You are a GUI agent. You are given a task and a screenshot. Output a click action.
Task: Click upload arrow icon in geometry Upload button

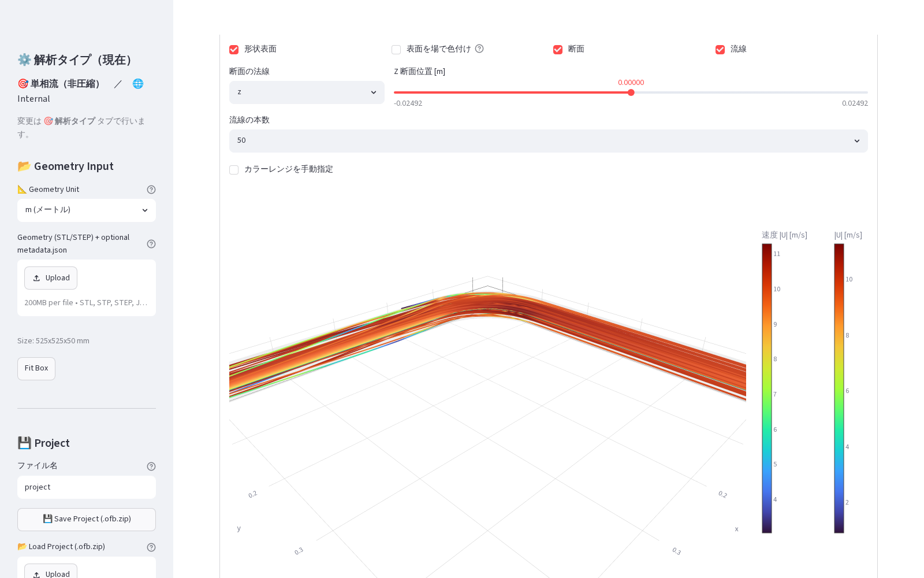(36, 278)
